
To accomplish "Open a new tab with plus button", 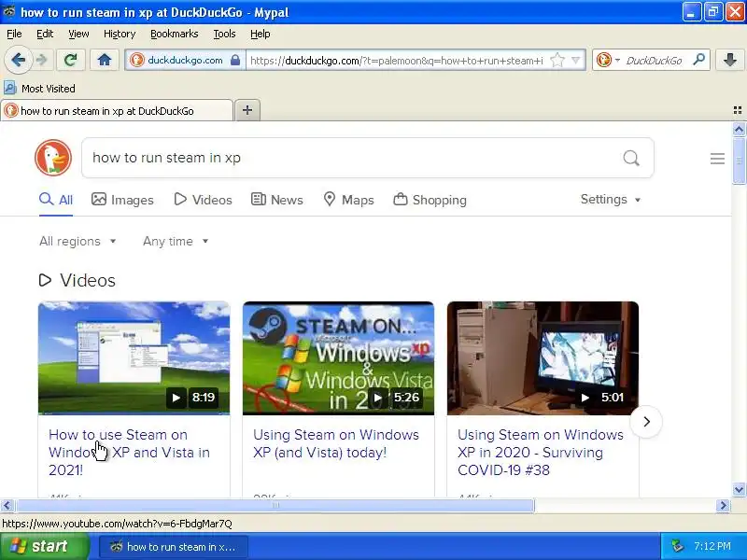I will pos(247,110).
